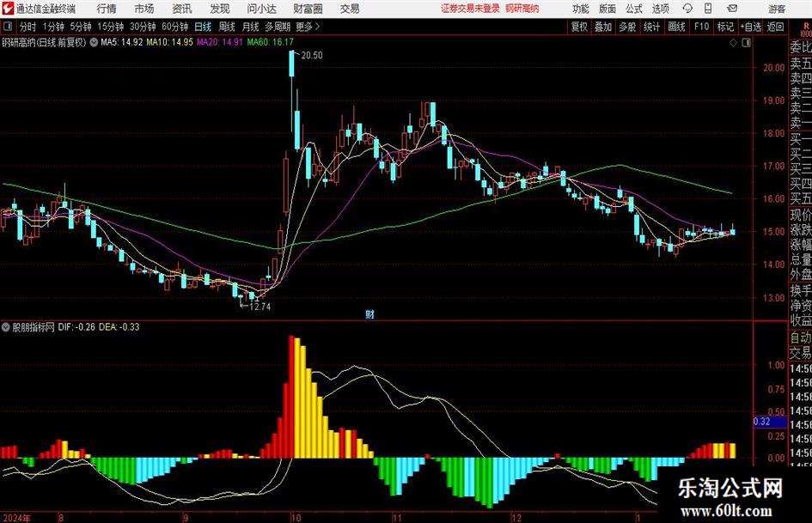Switch to the 60分钟 period
Viewport: 812px width, 523px height.
[x=175, y=27]
